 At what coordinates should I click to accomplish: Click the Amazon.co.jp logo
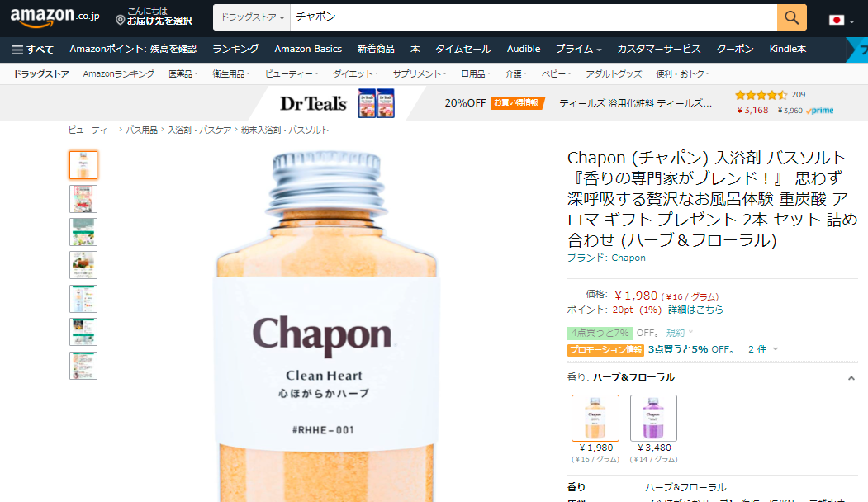point(55,17)
